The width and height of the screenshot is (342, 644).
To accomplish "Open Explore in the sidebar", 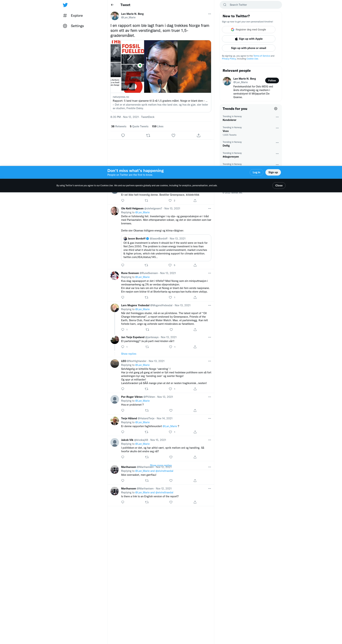I will 73,15.
